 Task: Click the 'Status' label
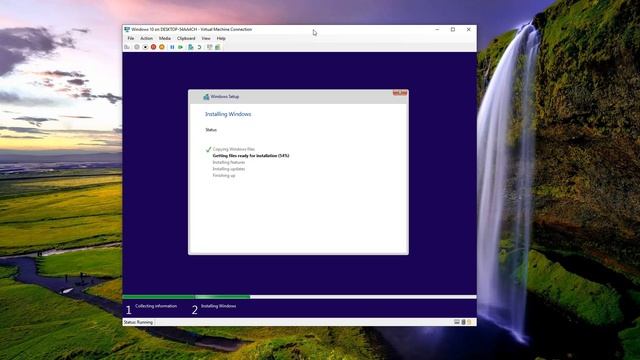(x=211, y=130)
